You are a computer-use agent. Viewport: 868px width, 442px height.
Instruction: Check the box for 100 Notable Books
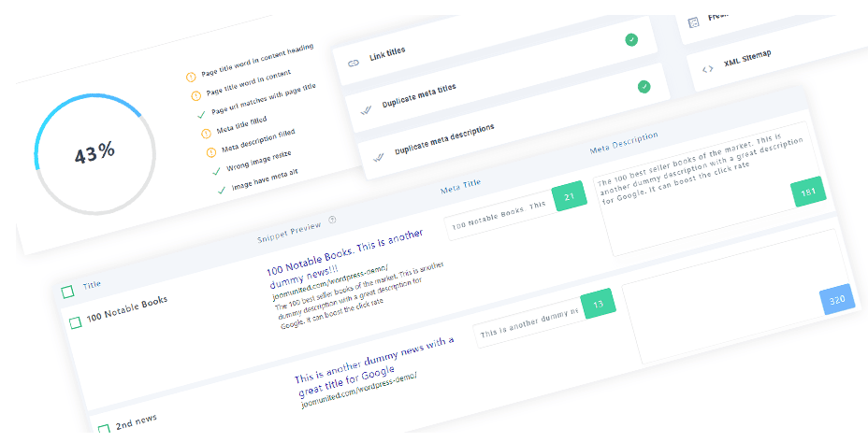75,322
